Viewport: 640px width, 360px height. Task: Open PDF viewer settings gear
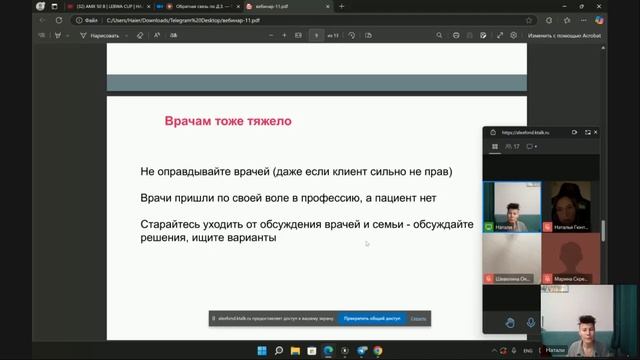pos(513,36)
